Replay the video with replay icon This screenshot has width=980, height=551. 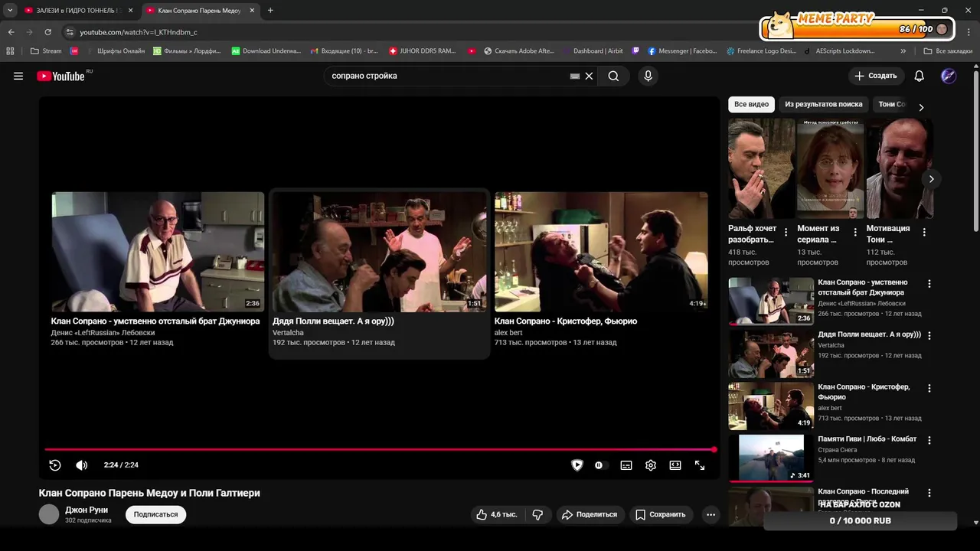coord(55,465)
